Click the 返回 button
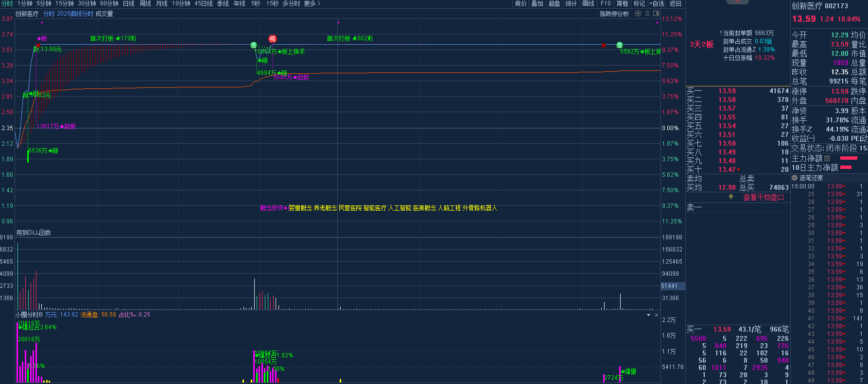The width and height of the screenshot is (868, 384). pos(676,3)
